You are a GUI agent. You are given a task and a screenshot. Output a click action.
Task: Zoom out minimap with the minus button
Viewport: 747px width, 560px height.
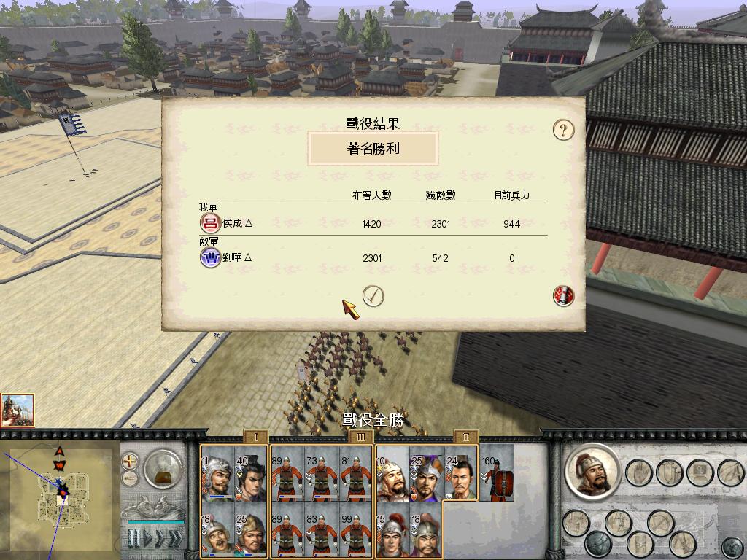click(x=130, y=478)
